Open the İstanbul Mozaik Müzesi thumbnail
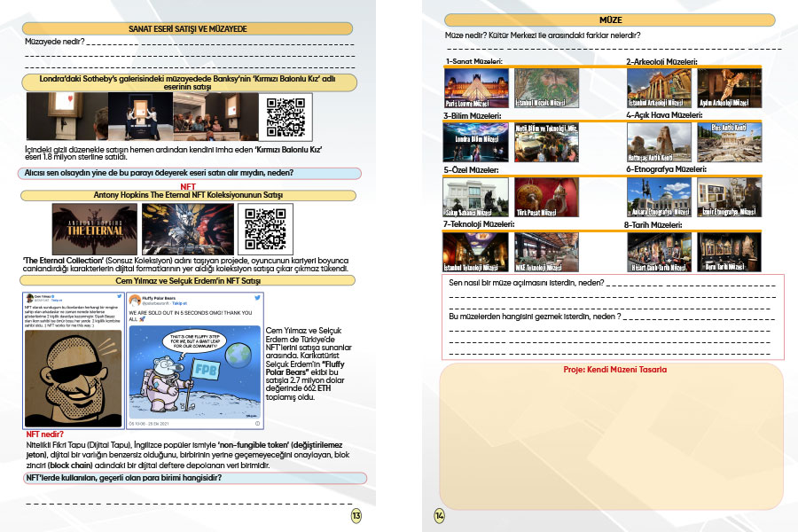Viewport: 798px width, 532px height. [546, 88]
